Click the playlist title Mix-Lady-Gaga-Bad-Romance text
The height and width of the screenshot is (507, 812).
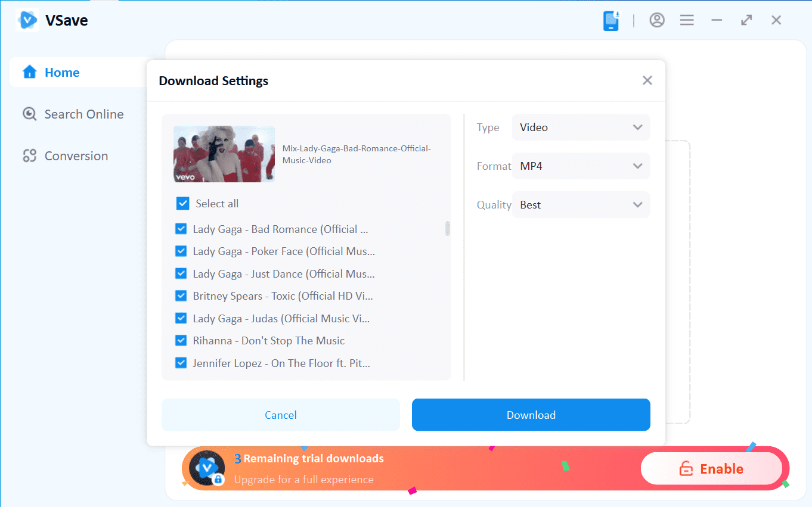(x=357, y=154)
